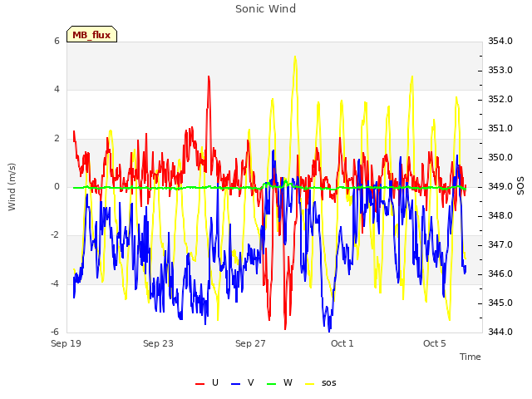The height and width of the screenshot is (399, 532).
Task: Click the MB_flux annotation label
Action: [91, 34]
